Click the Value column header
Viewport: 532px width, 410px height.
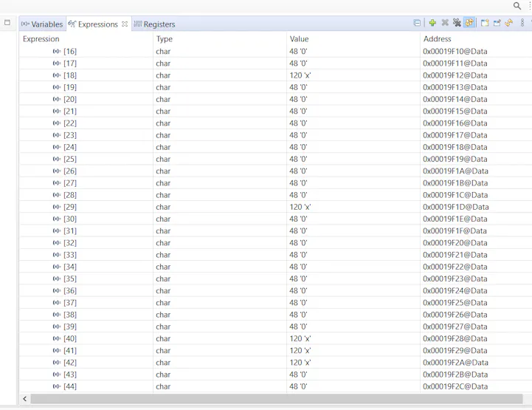pos(299,38)
